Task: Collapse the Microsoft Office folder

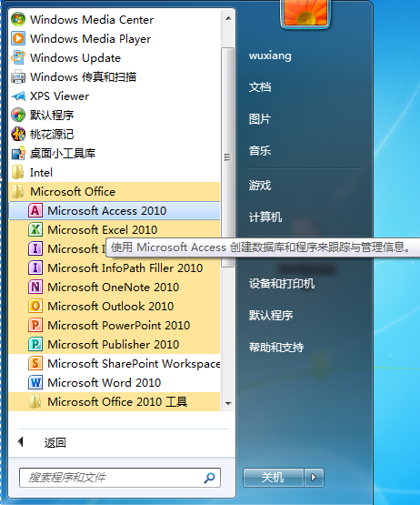Action: point(115,192)
